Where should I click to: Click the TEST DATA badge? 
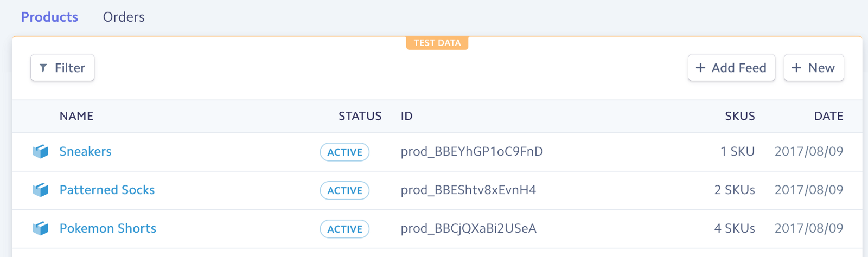(437, 43)
